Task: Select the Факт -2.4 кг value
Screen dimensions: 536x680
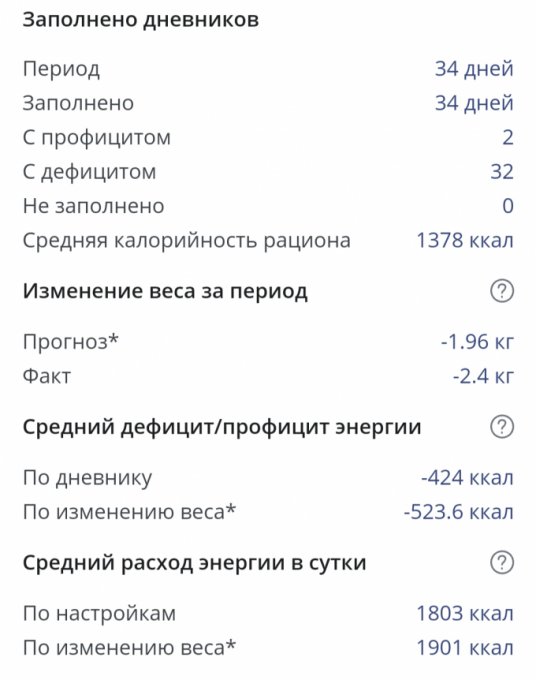Action: point(483,376)
